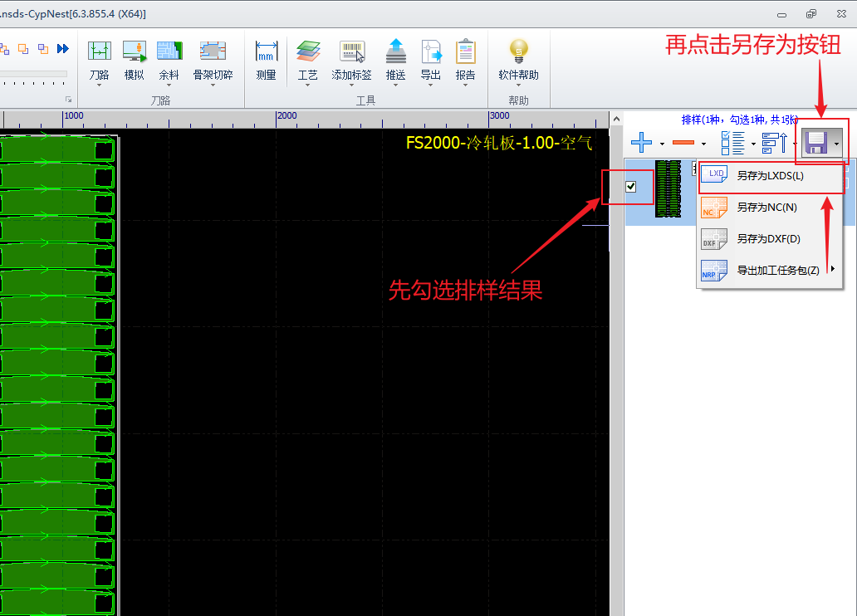Click the sort nests ascending icon
857x616 pixels.
[x=775, y=143]
